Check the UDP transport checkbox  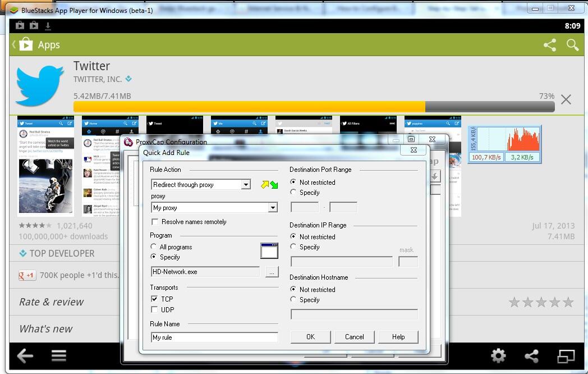(154, 309)
